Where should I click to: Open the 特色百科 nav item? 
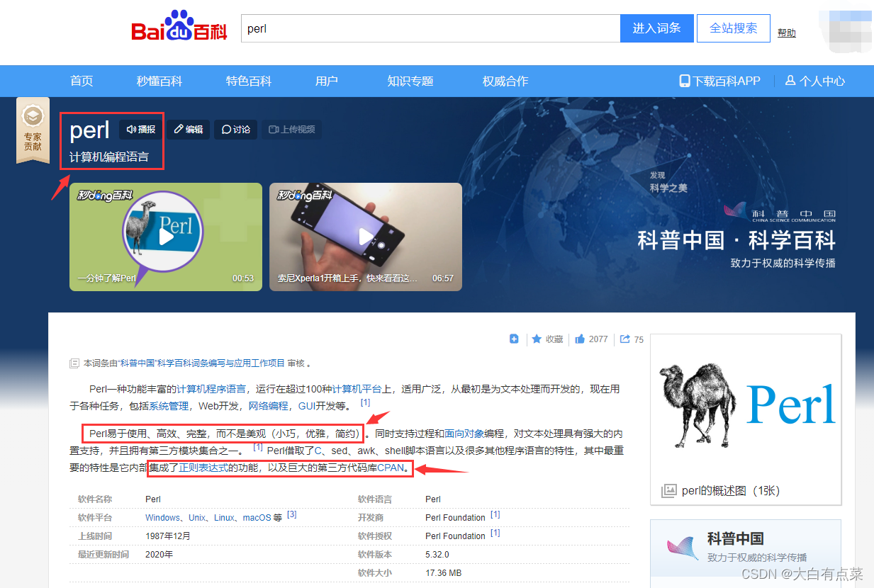(249, 81)
